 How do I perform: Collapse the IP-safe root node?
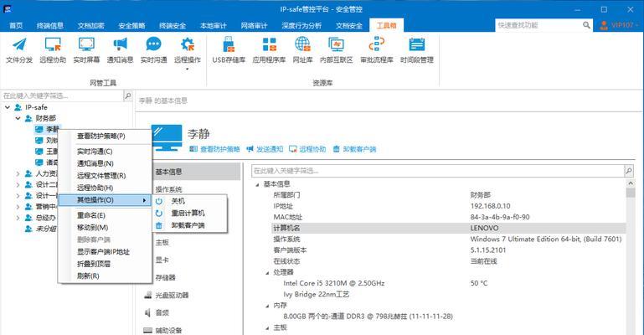pos(8,107)
